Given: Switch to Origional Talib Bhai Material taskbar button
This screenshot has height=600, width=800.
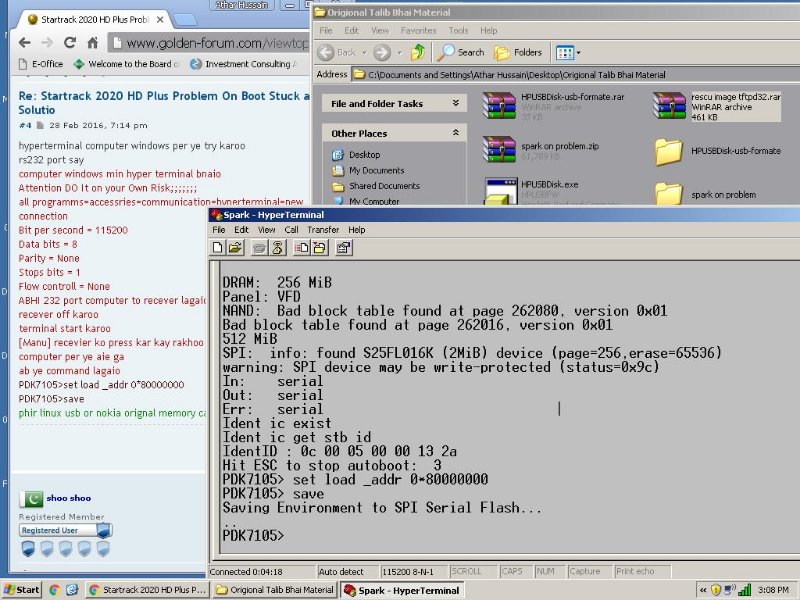Looking at the screenshot, I should (x=275, y=590).
